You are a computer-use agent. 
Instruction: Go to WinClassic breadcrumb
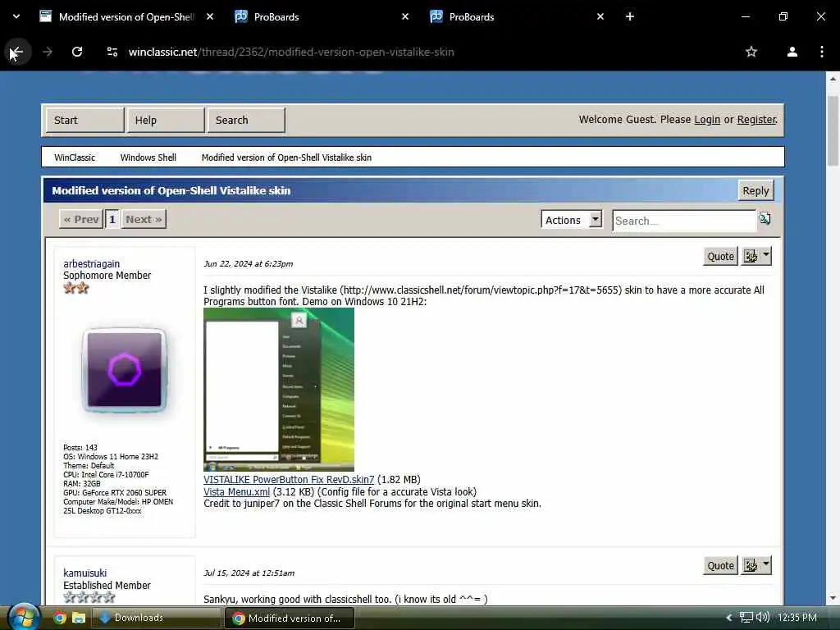pos(75,157)
